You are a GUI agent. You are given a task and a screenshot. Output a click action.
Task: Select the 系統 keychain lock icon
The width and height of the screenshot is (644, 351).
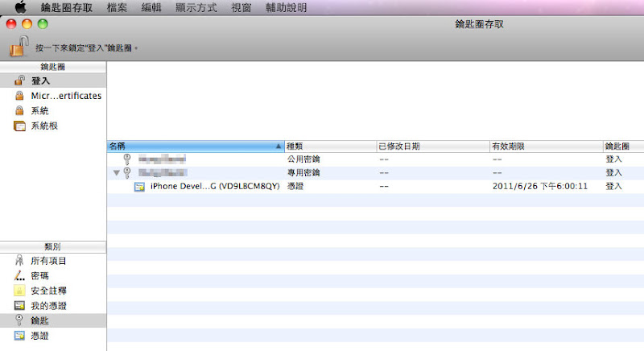pyautogui.click(x=19, y=111)
